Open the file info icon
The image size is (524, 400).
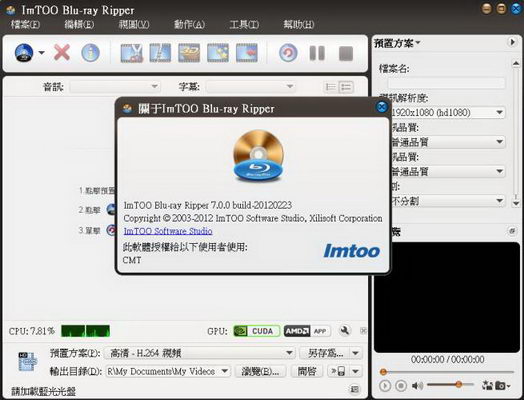click(90, 53)
